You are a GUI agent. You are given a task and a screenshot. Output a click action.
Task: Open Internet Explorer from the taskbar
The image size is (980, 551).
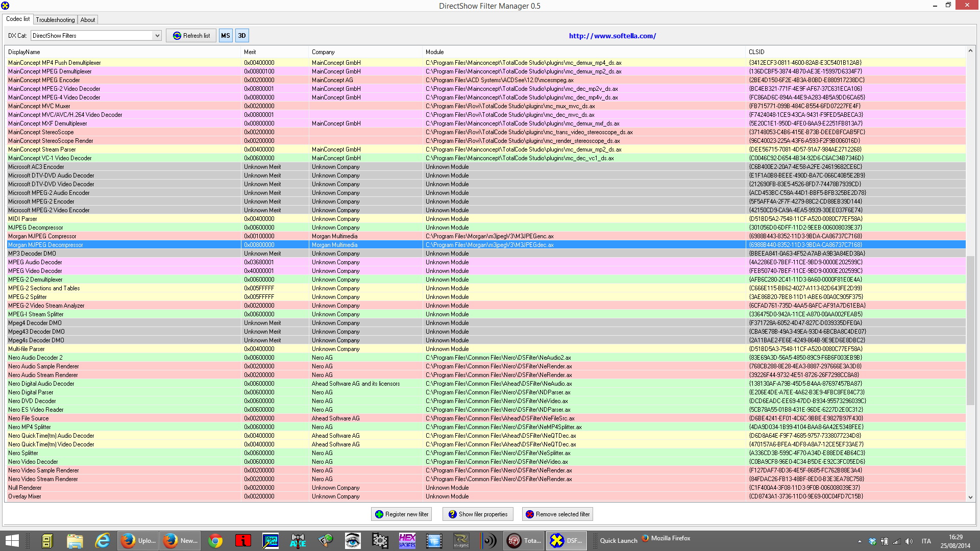pos(103,541)
